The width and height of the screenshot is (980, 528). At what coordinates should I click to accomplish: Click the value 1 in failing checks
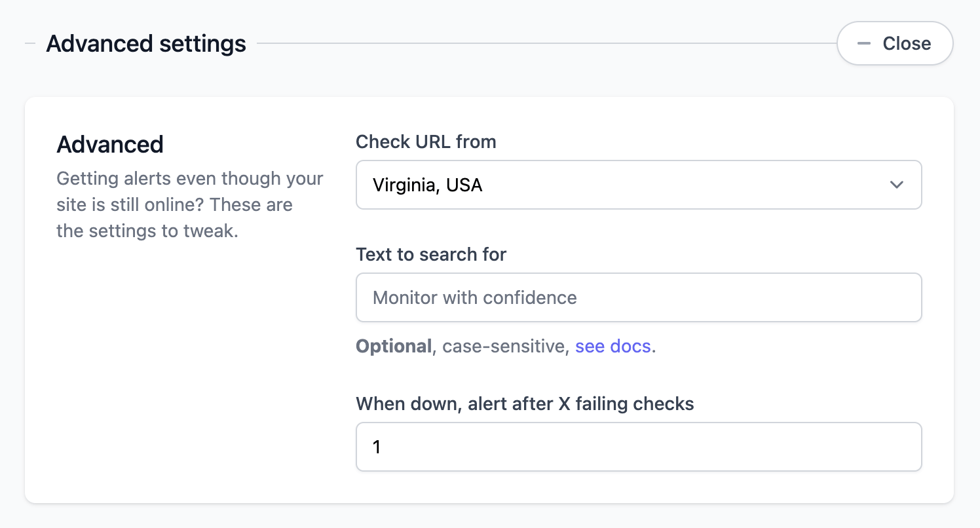click(377, 447)
